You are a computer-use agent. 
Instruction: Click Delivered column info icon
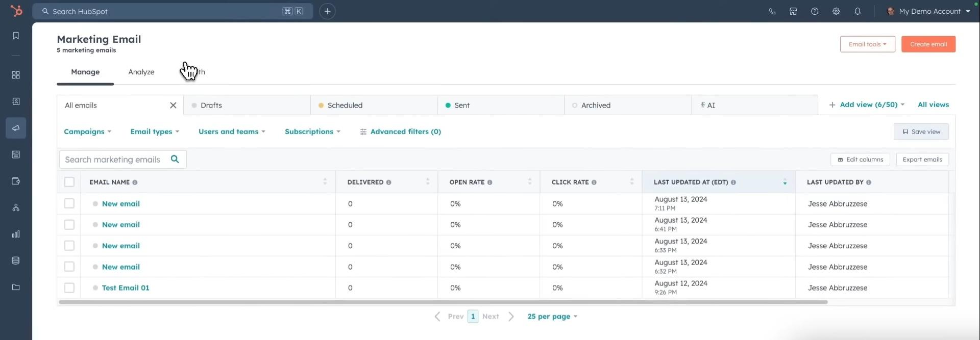click(388, 182)
